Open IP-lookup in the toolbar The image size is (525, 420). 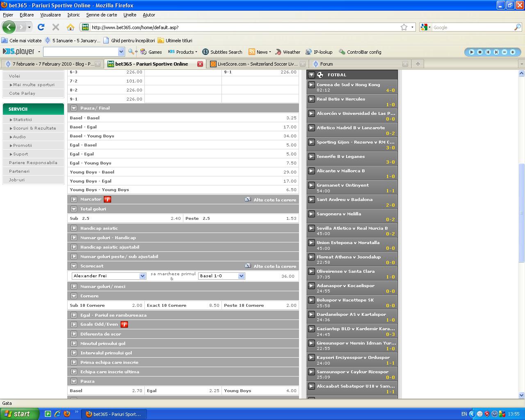[319, 52]
